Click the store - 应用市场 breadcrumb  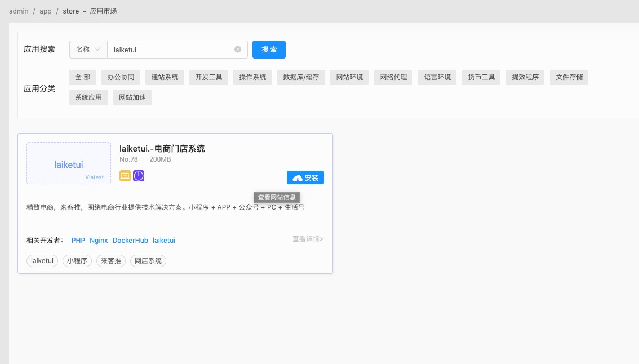coord(90,11)
